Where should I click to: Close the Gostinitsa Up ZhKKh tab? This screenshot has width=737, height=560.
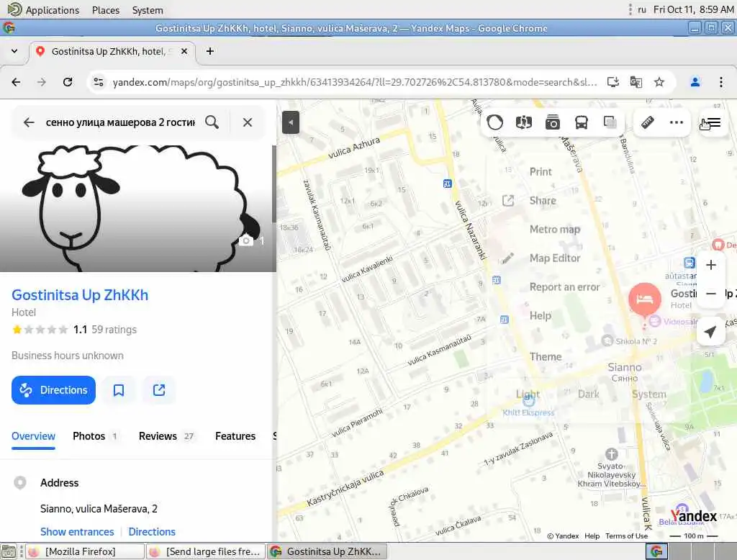tap(184, 51)
